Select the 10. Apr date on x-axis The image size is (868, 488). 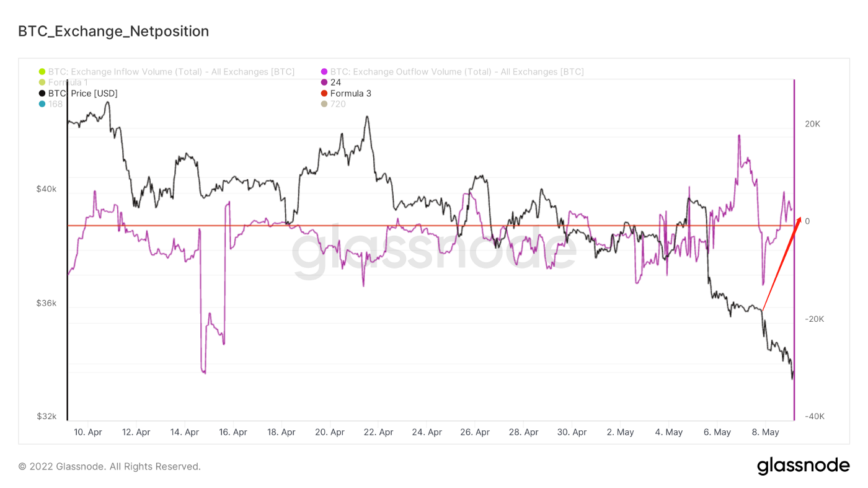[x=87, y=432]
